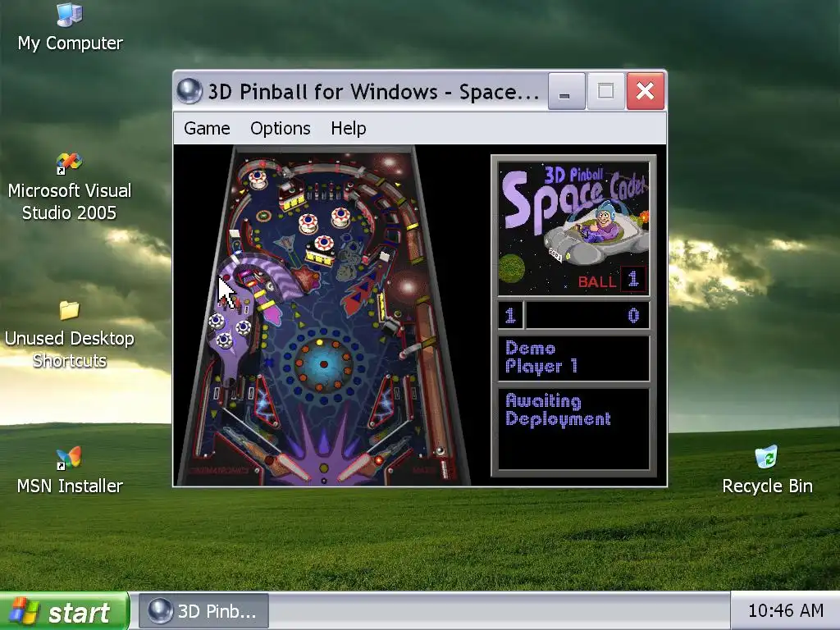Click the 10:46 AM system clock
Screen dimensions: 840x630
click(x=785, y=610)
